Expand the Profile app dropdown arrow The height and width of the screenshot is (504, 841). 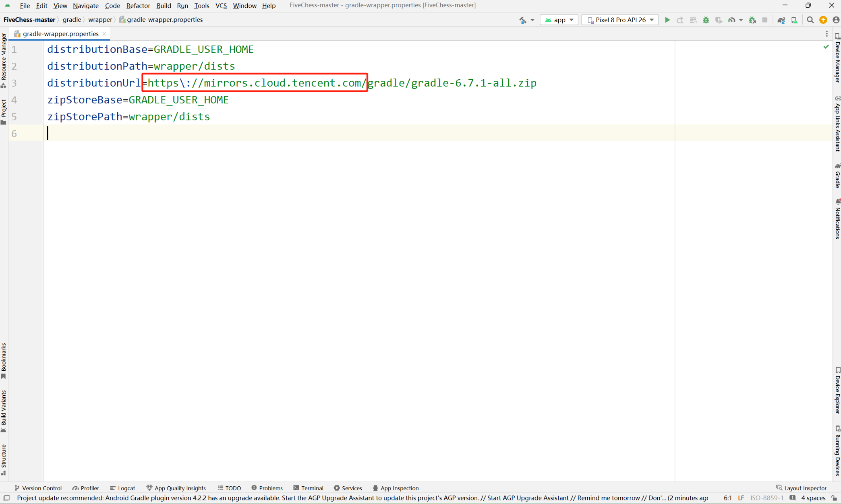(x=741, y=20)
